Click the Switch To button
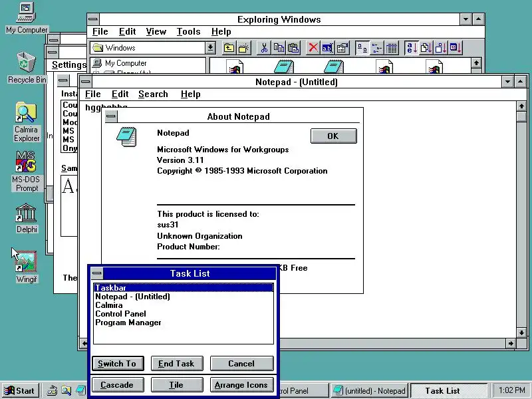This screenshot has height=399, width=532. point(118,363)
